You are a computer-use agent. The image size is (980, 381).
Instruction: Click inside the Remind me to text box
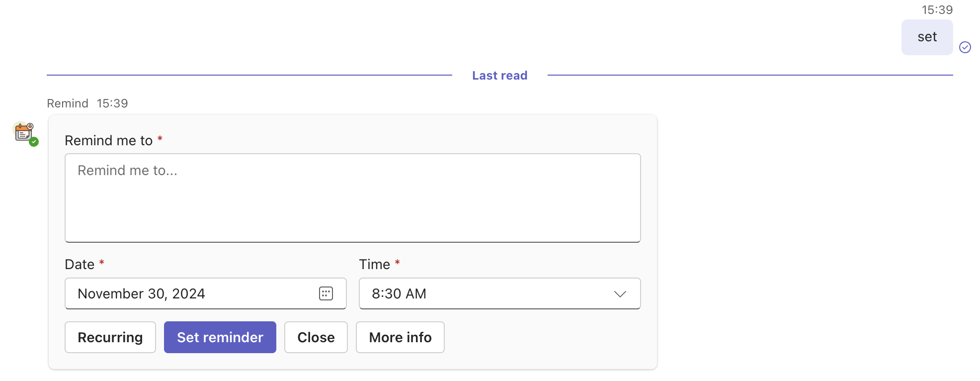point(352,197)
